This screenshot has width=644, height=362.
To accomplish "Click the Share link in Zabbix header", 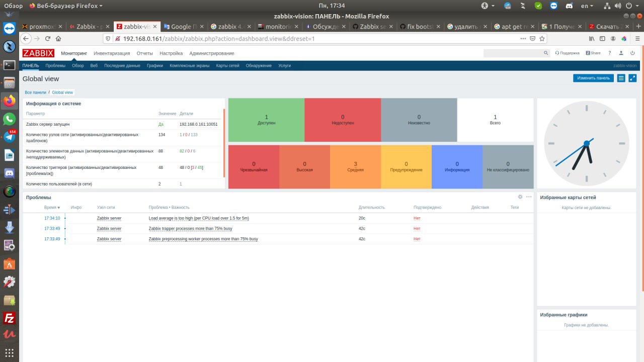I will (593, 53).
